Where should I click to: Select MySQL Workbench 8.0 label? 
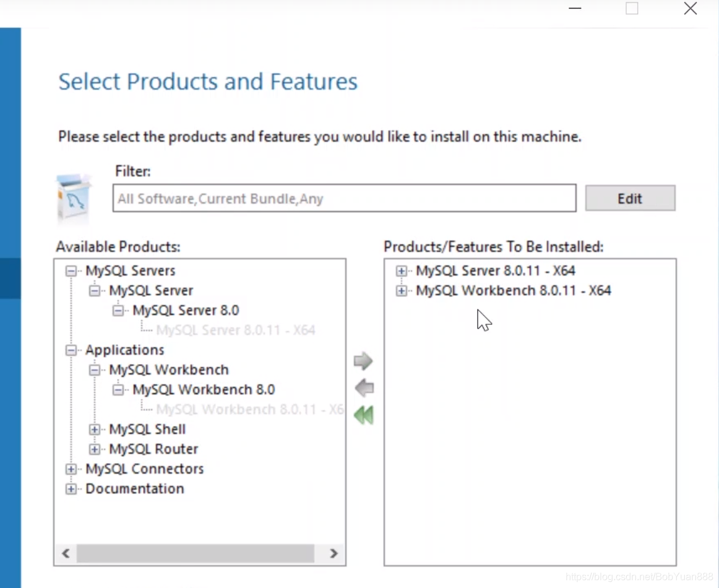pos(204,389)
